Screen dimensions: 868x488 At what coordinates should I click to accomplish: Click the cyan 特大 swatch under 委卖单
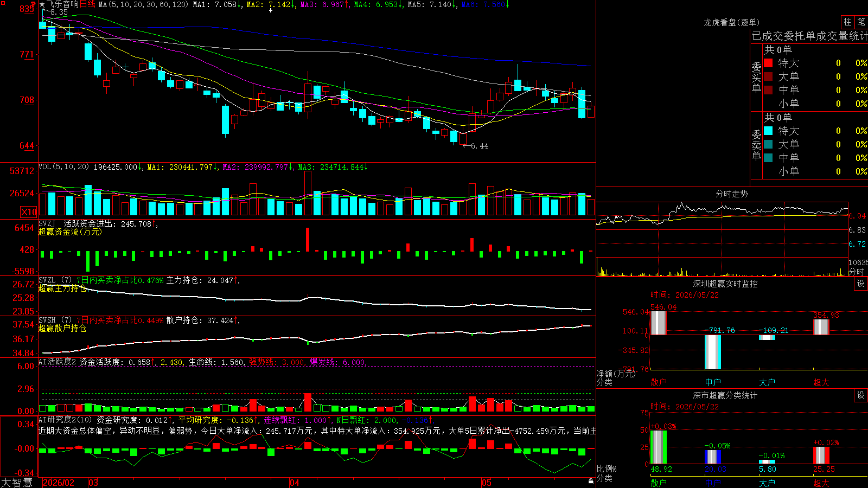(768, 131)
